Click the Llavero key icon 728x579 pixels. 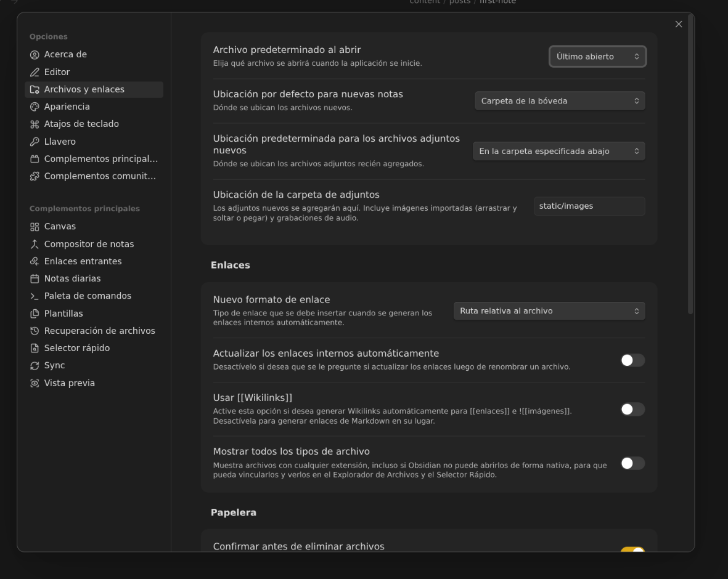click(x=35, y=142)
